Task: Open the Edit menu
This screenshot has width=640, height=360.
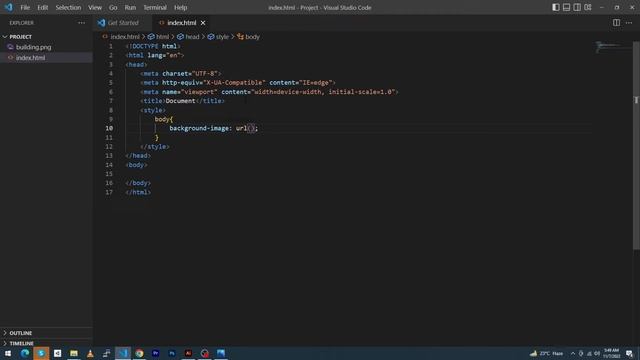Action: (x=42, y=7)
